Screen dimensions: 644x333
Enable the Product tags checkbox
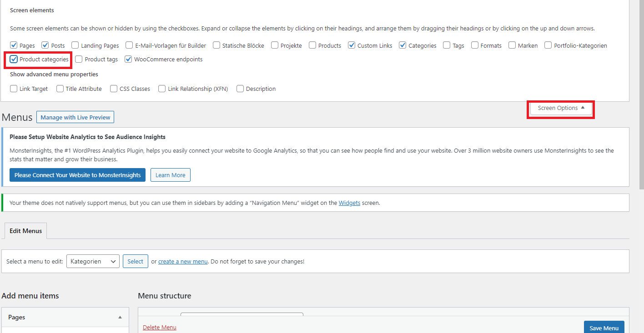[x=79, y=60]
